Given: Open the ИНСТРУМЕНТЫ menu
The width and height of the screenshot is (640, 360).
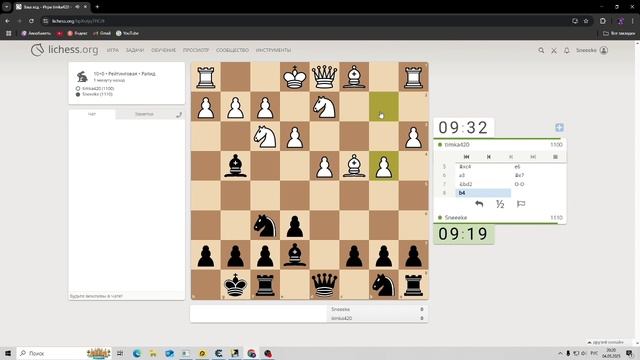Looking at the screenshot, I should coord(273,50).
